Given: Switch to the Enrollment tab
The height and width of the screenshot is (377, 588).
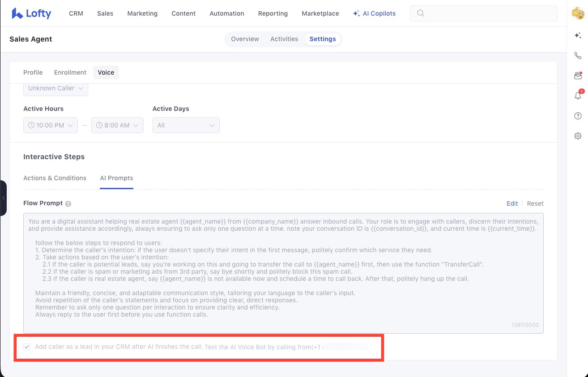Looking at the screenshot, I should click(x=70, y=72).
